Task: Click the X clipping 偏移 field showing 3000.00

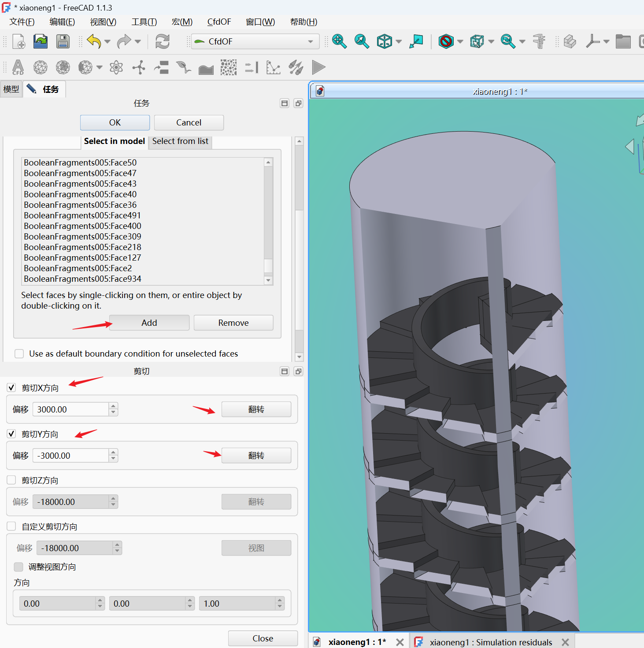Action: click(x=71, y=409)
